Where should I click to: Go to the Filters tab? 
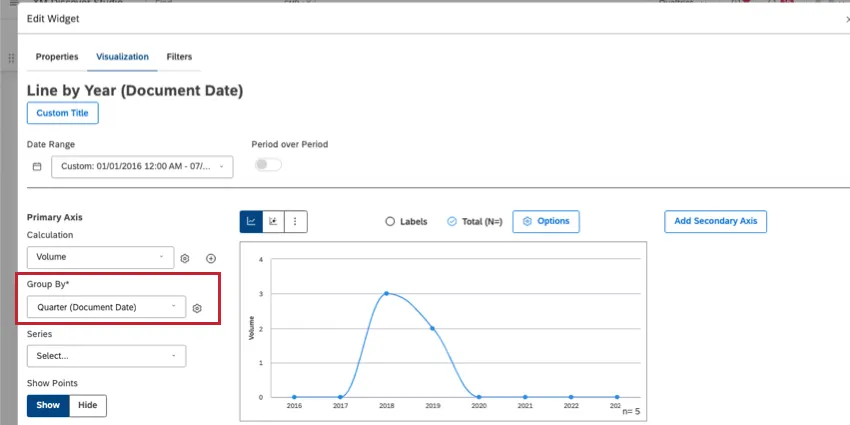(x=179, y=57)
